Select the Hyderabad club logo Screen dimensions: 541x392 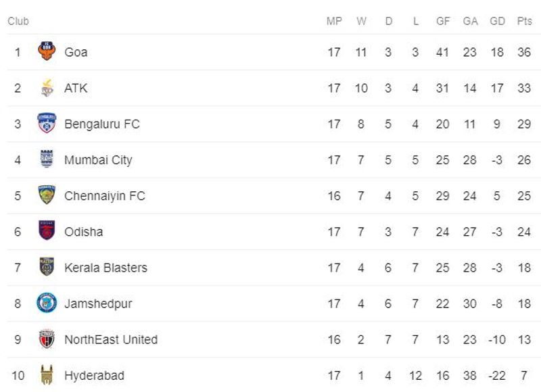click(47, 375)
